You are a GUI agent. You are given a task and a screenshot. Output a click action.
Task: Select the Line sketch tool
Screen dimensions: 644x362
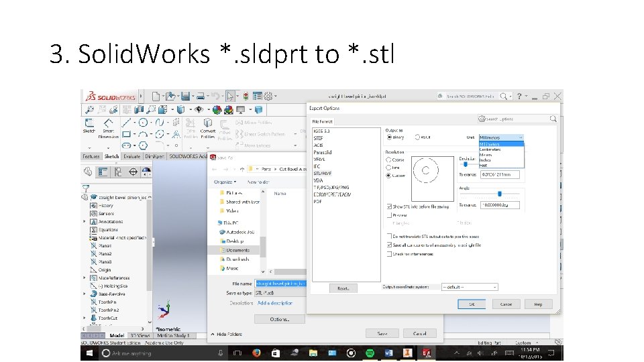126,122
